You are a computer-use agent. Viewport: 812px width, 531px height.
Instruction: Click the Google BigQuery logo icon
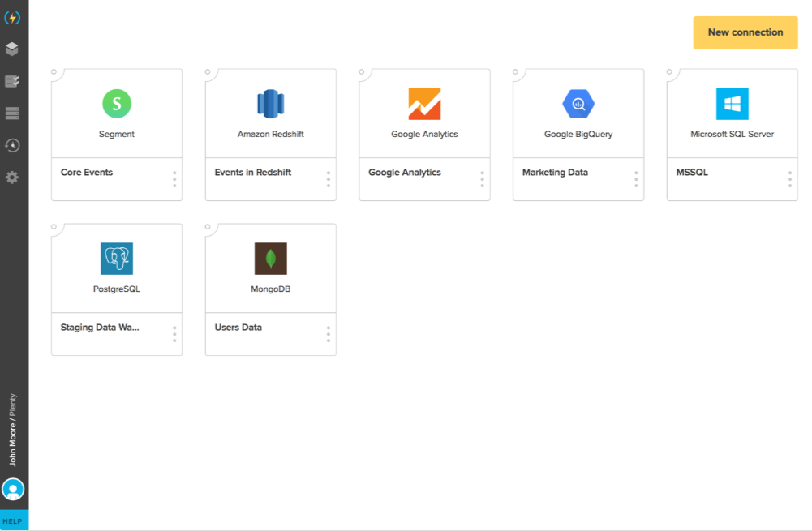[578, 104]
